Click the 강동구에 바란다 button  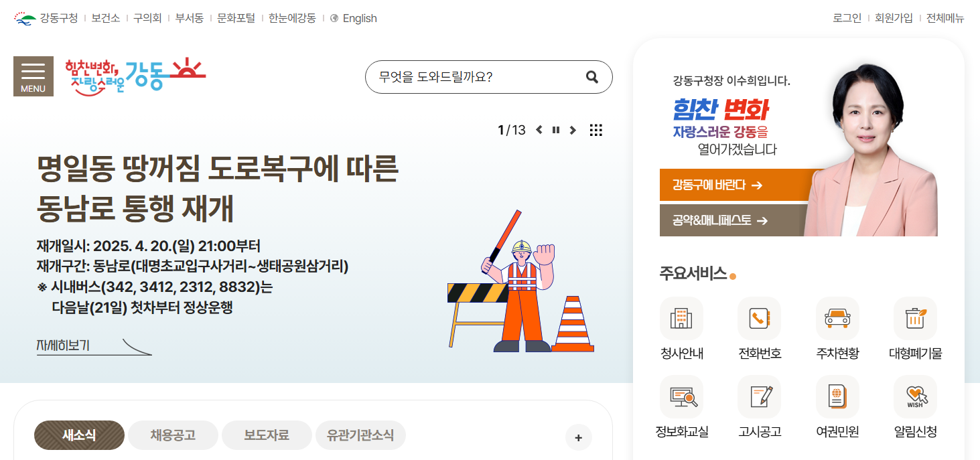742,185
